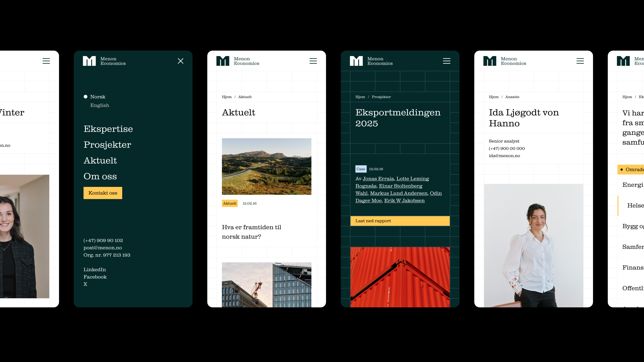Click the portrait photo of Ida Ljøgodt von Hanno
Screen dimensions: 644x362
point(534,246)
